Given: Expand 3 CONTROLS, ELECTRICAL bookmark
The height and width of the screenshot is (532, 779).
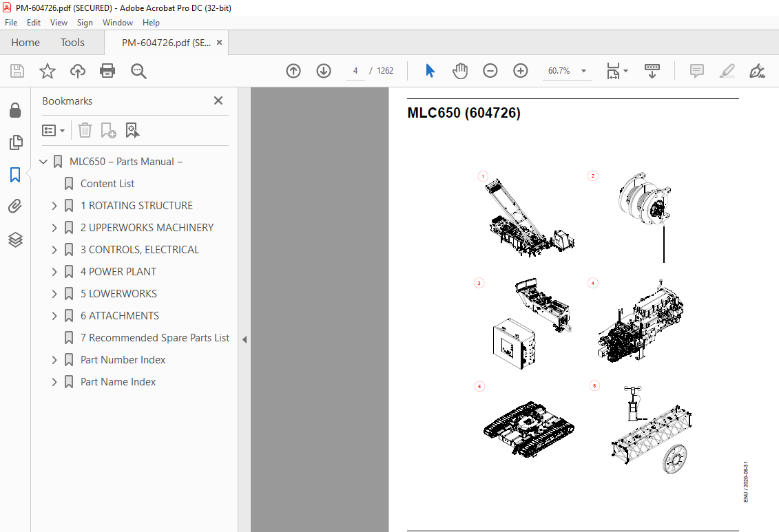Looking at the screenshot, I should point(54,250).
